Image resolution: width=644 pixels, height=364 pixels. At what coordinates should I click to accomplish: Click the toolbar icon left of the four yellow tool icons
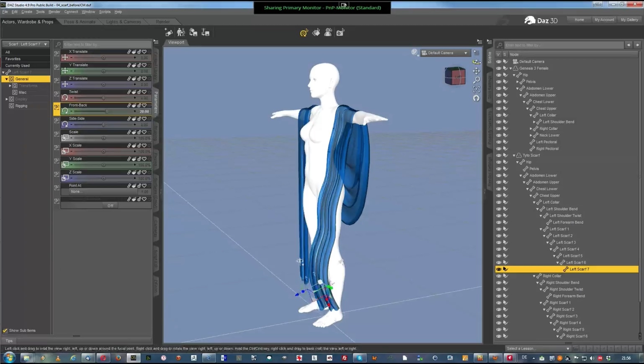pos(205,32)
